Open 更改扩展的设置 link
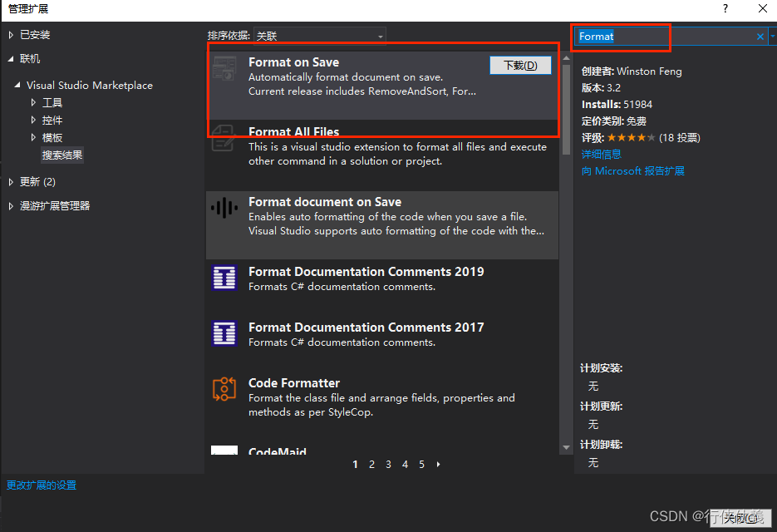The height and width of the screenshot is (532, 777). point(41,485)
